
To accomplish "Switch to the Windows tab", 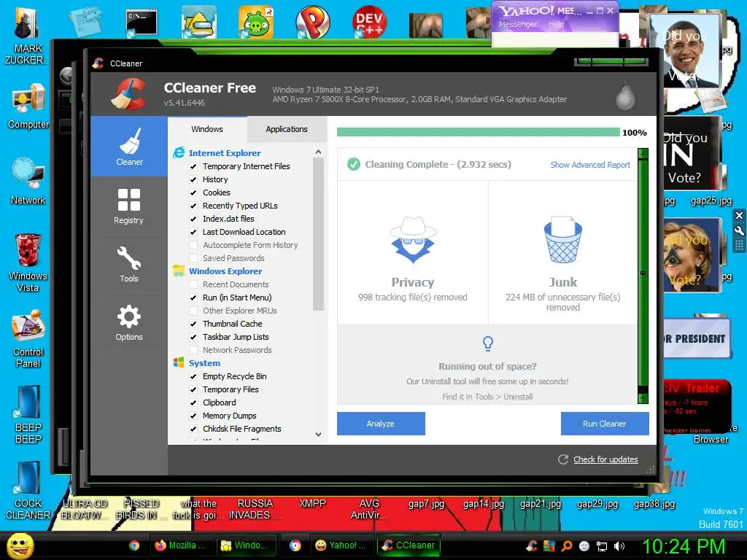I will pos(207,129).
